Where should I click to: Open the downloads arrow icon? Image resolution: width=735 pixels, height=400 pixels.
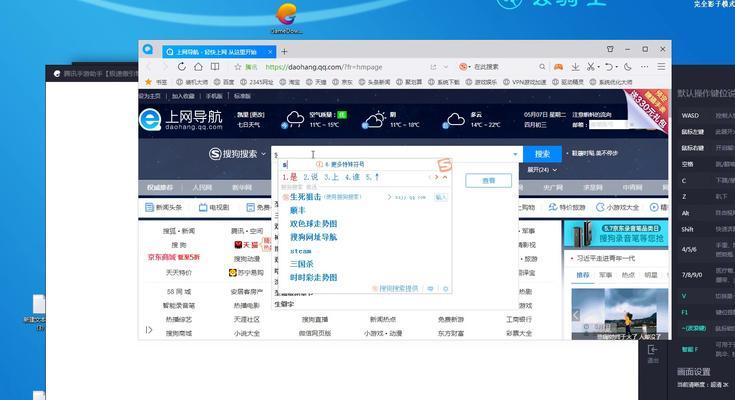tap(575, 67)
